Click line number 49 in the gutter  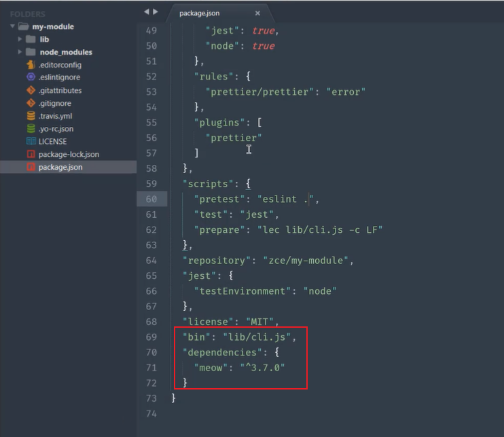click(151, 31)
